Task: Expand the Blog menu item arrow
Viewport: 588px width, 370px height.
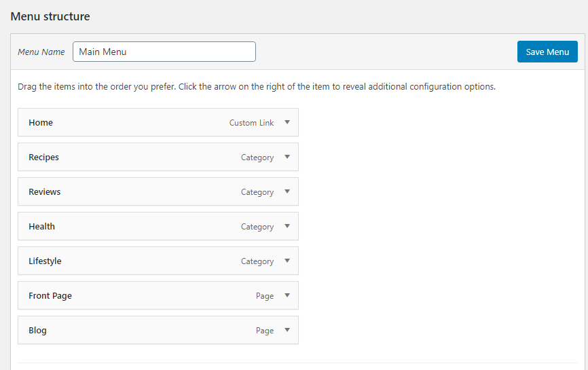Action: [287, 330]
